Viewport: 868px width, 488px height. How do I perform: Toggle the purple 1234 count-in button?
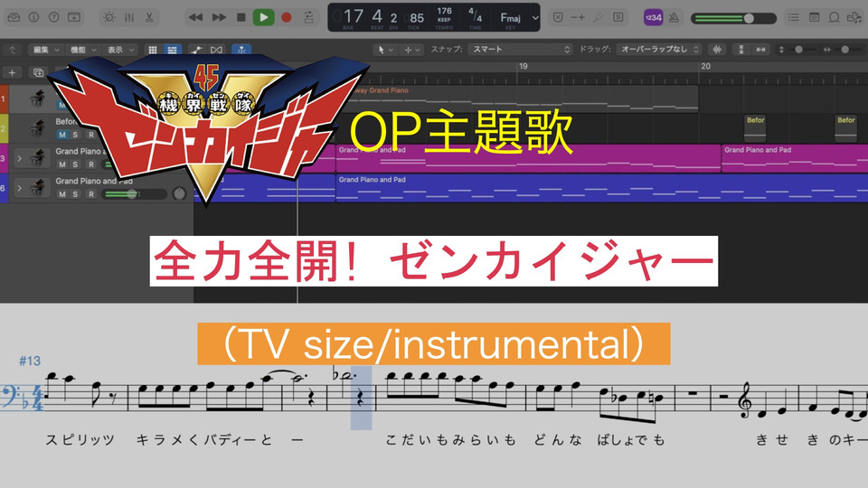(x=653, y=17)
